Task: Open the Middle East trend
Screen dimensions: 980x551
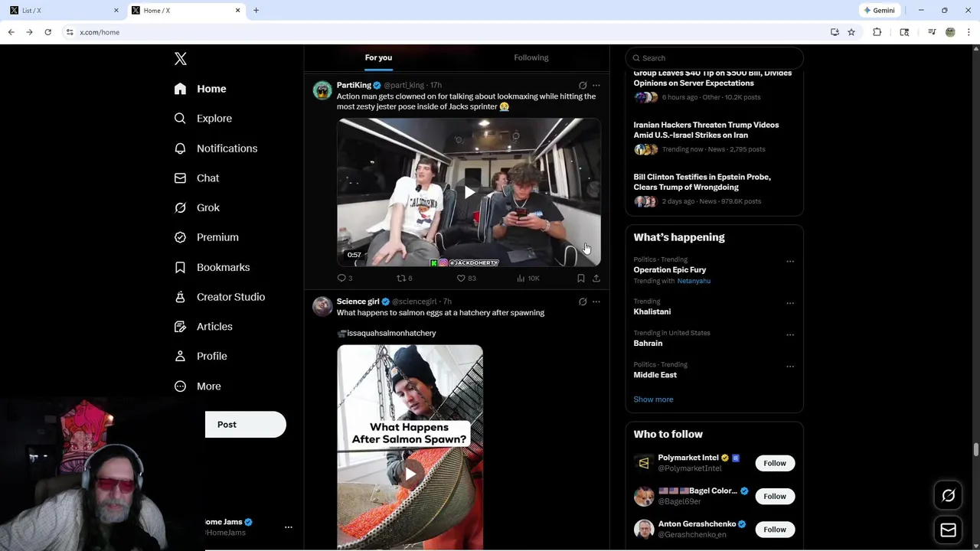Action: pos(655,375)
